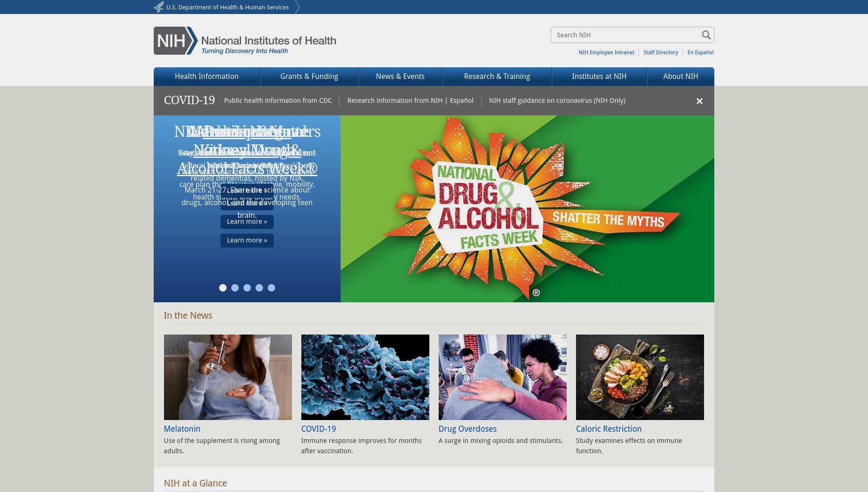Screen dimensions: 868x492
Task: Open the Caloric Restriction article title
Action: (x=609, y=429)
